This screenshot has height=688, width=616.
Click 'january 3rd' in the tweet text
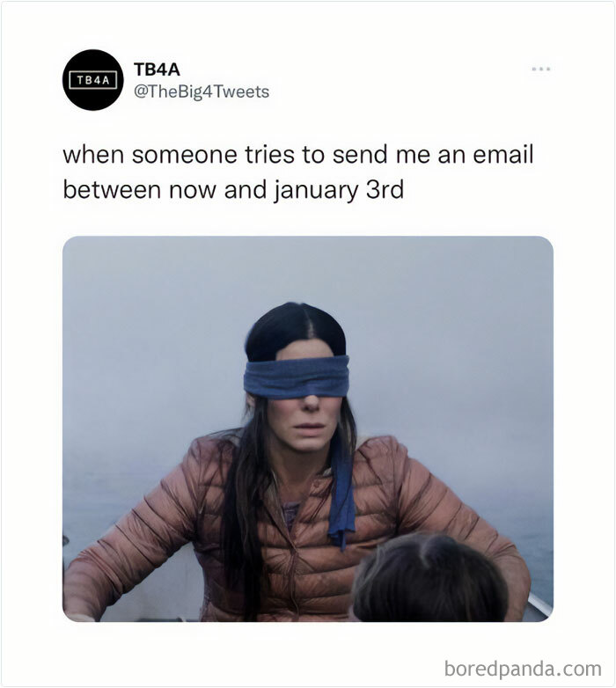[339, 190]
